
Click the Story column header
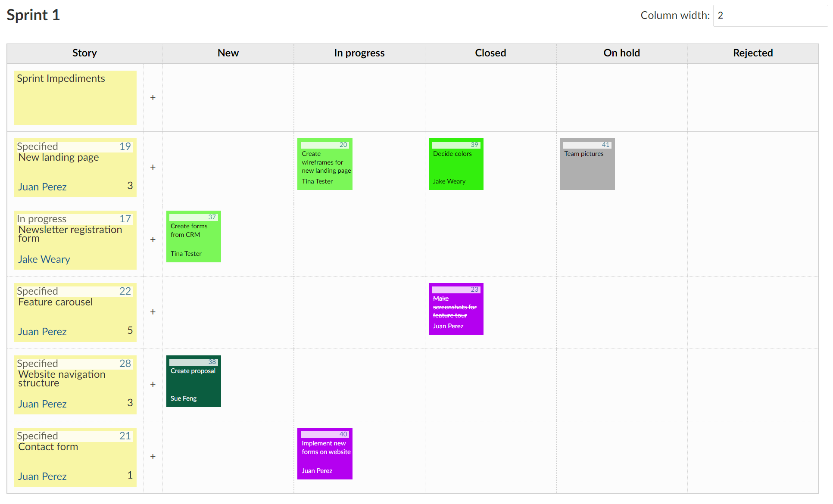point(84,53)
